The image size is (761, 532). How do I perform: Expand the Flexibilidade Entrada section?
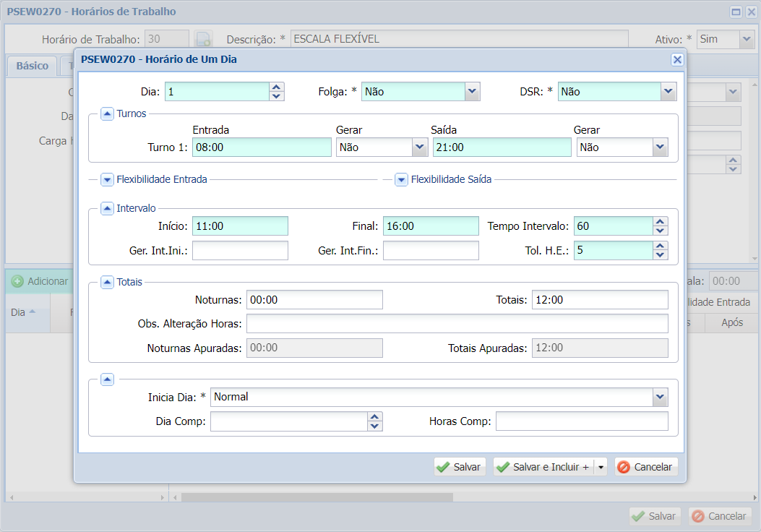click(x=107, y=179)
